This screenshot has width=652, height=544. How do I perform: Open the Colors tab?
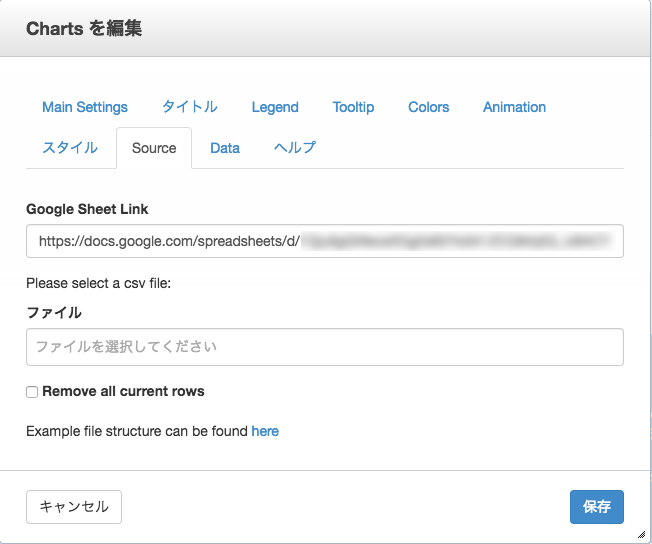(x=428, y=107)
